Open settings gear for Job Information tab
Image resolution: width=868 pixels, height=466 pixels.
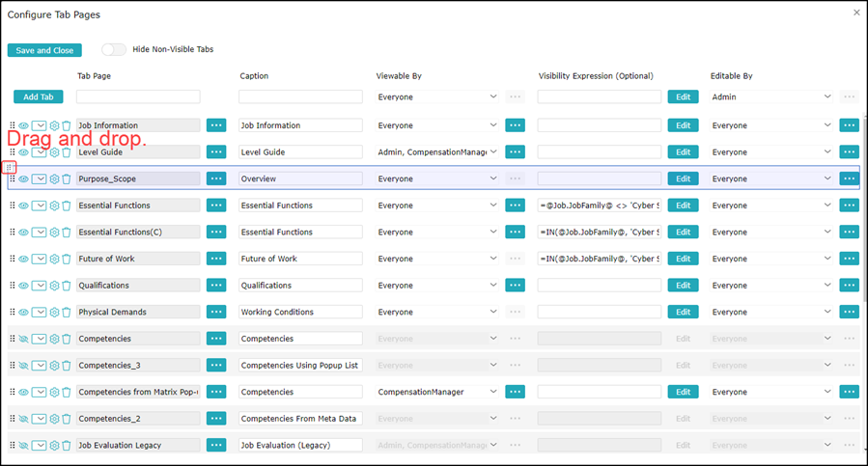tap(55, 125)
